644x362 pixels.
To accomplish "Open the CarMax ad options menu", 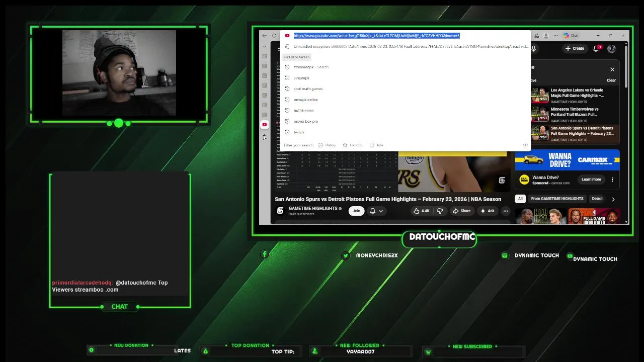I will pos(612,179).
